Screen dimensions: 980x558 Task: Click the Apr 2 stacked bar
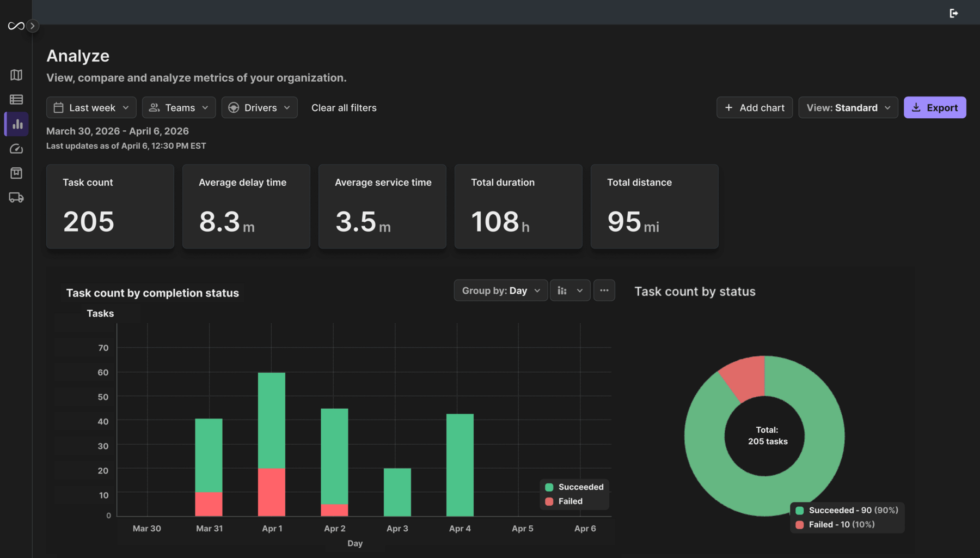[x=334, y=462]
